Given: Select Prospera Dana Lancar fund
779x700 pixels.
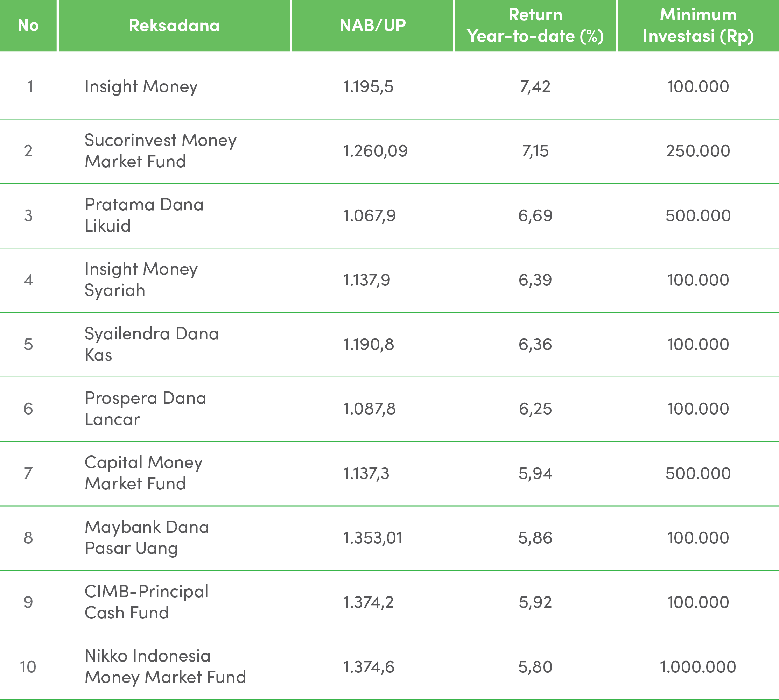Looking at the screenshot, I should click(146, 409).
